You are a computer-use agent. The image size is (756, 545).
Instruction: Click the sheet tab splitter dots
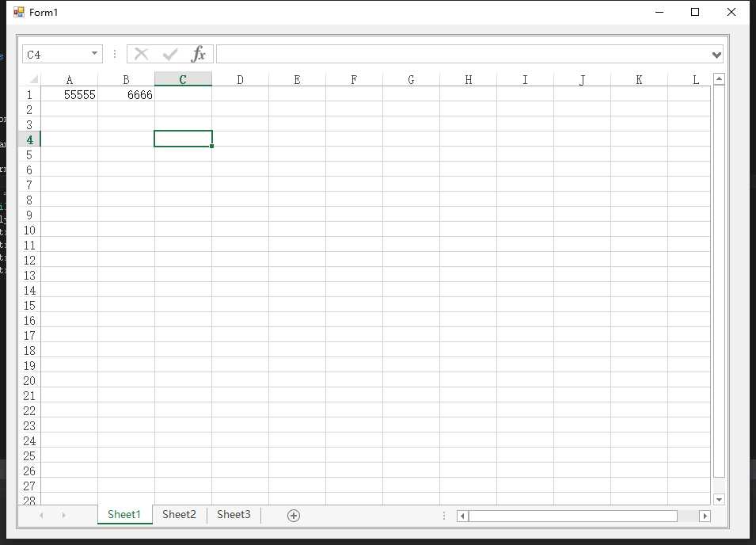click(x=444, y=516)
